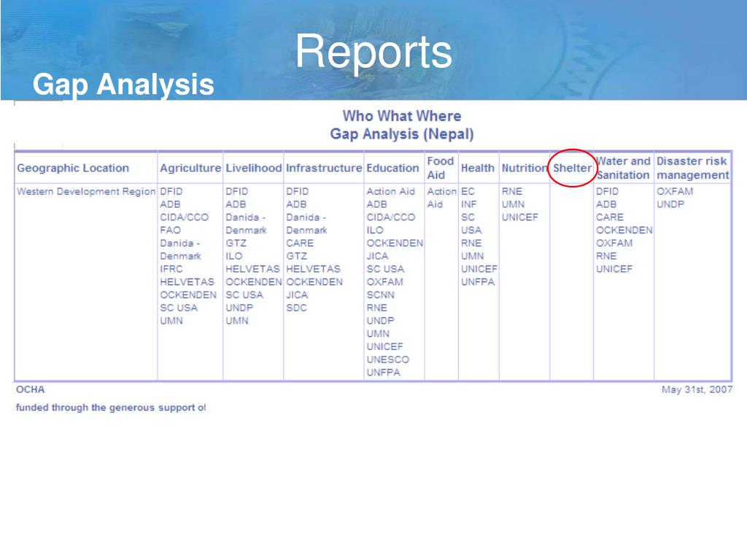This screenshot has height=560, width=747.
Task: Select "SCNN" in the Education column
Action: [380, 295]
